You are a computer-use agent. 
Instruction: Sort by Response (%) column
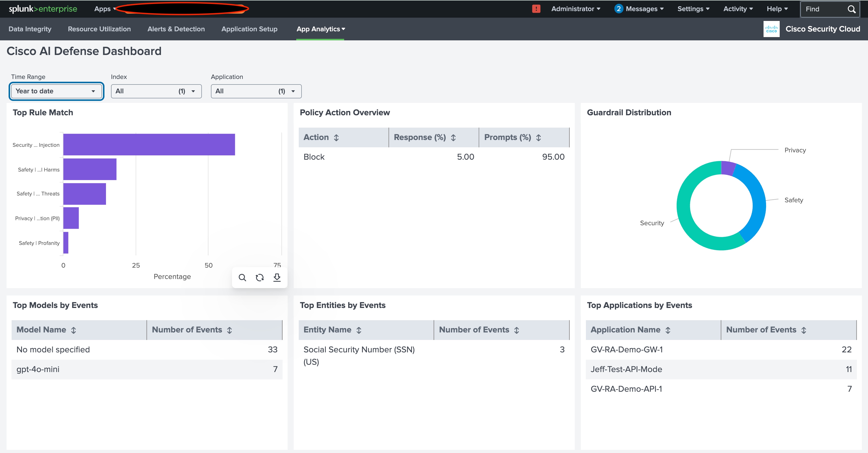[453, 137]
